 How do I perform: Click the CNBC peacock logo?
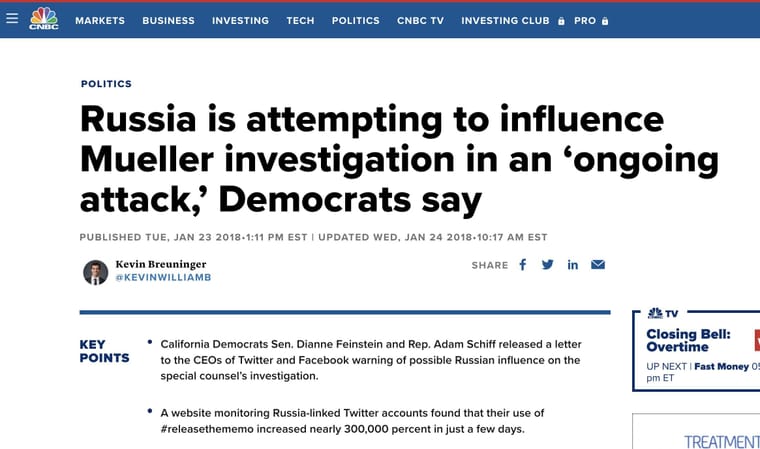[44, 18]
